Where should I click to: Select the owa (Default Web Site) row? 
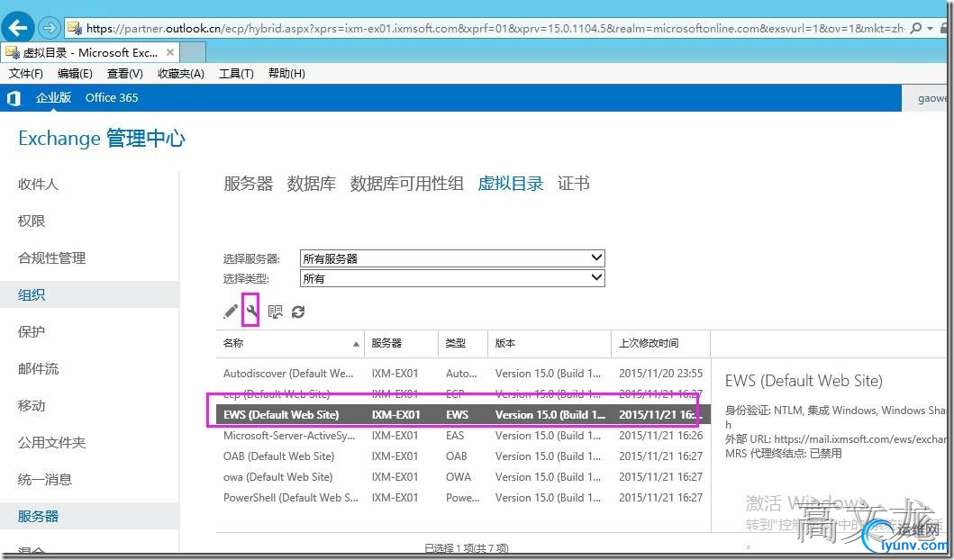point(463,476)
